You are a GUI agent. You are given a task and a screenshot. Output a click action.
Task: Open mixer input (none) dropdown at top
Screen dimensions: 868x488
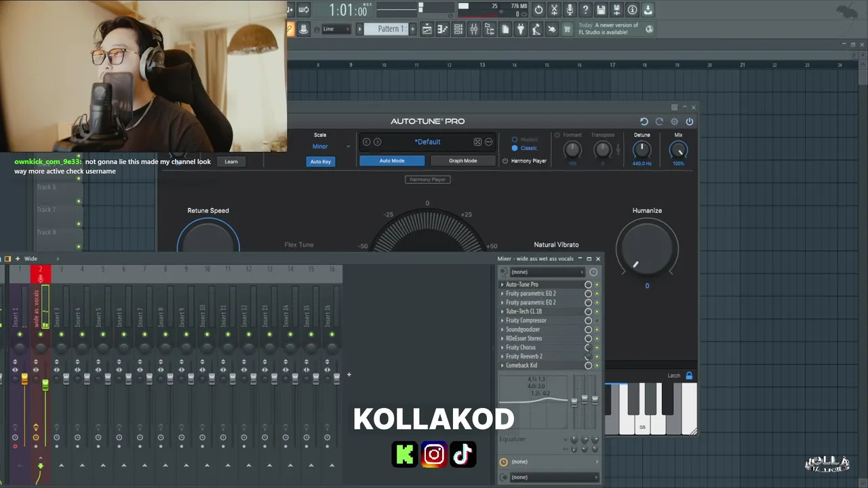pyautogui.click(x=547, y=272)
